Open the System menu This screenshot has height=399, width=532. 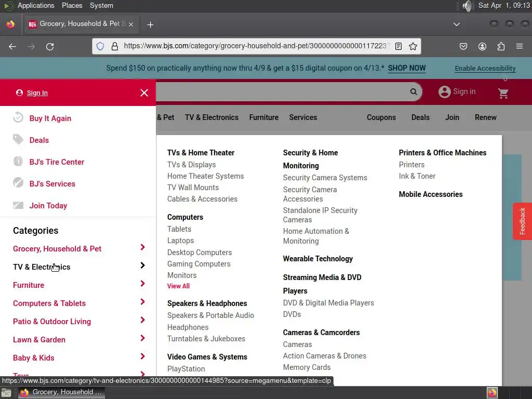click(x=101, y=5)
